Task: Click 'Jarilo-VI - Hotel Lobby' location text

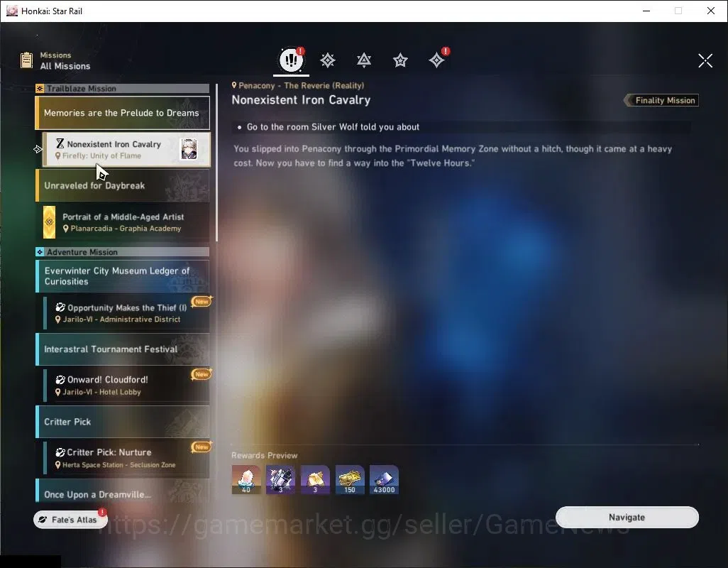Action: coord(101,392)
